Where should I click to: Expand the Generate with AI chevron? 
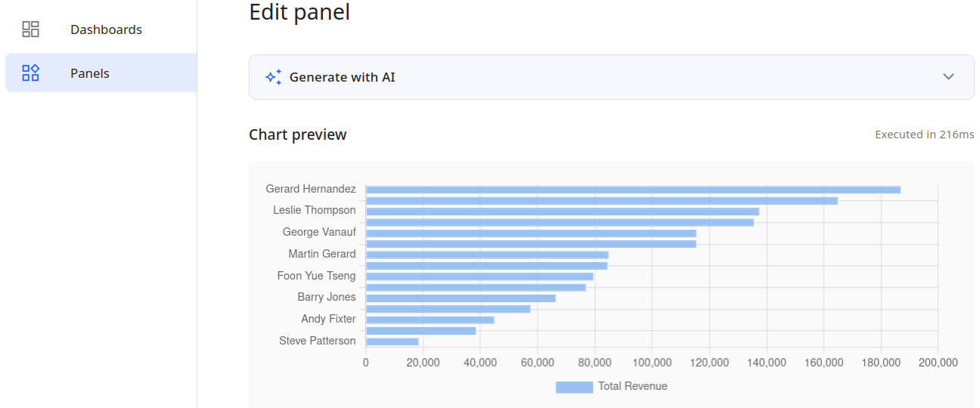pos(948,77)
